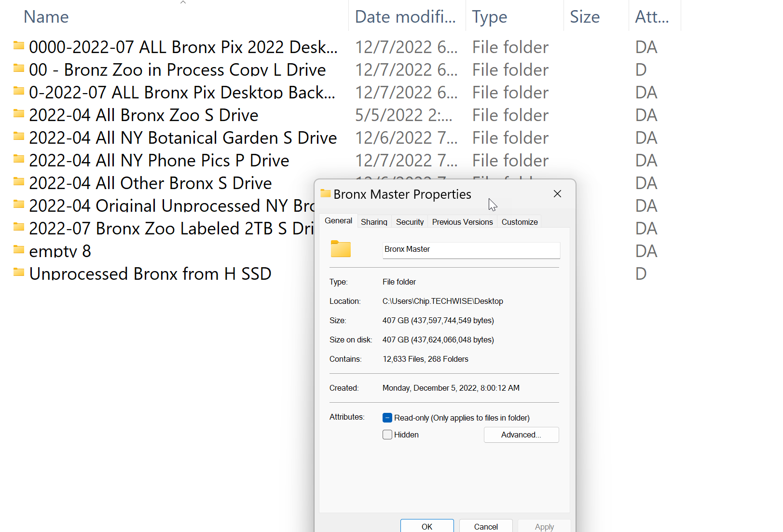Click the 12,633 Files, 268 Folders value

(x=425, y=359)
